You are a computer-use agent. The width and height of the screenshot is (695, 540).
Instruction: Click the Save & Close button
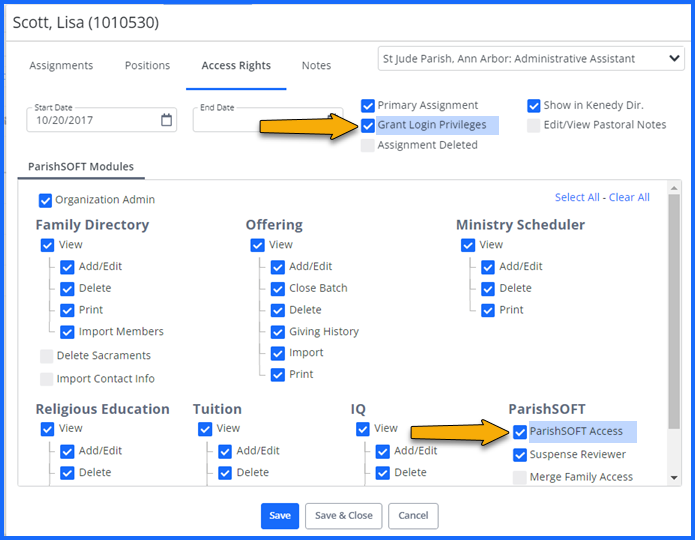click(344, 516)
